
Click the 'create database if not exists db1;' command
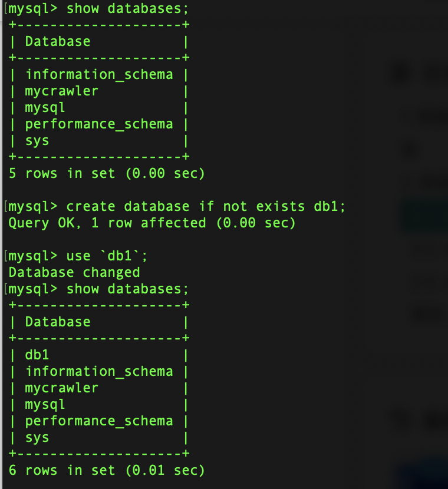(x=205, y=206)
